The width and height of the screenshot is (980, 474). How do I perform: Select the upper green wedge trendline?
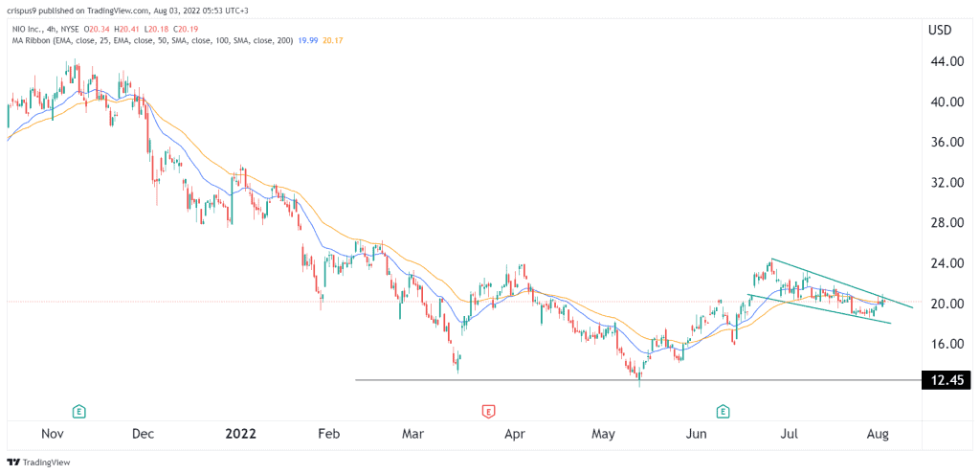pyautogui.click(x=842, y=282)
